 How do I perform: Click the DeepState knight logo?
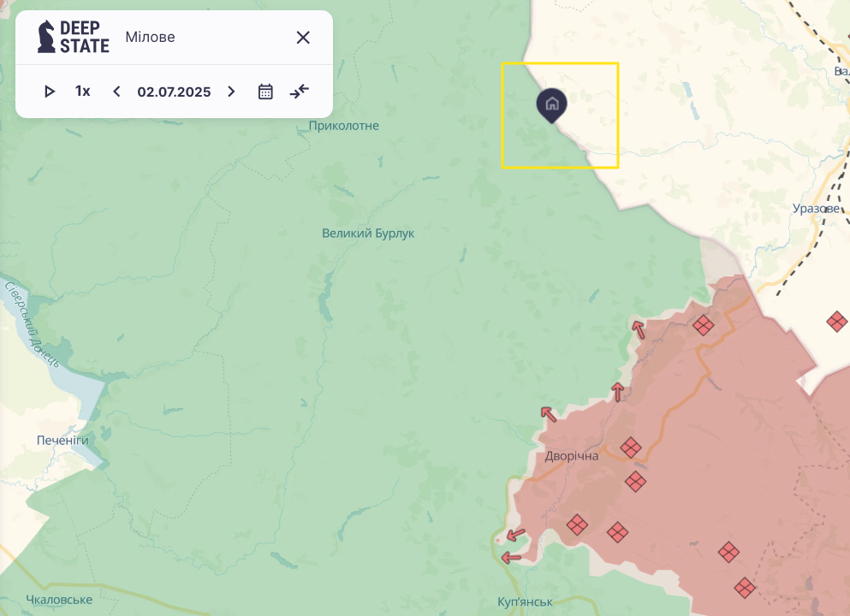point(46,37)
